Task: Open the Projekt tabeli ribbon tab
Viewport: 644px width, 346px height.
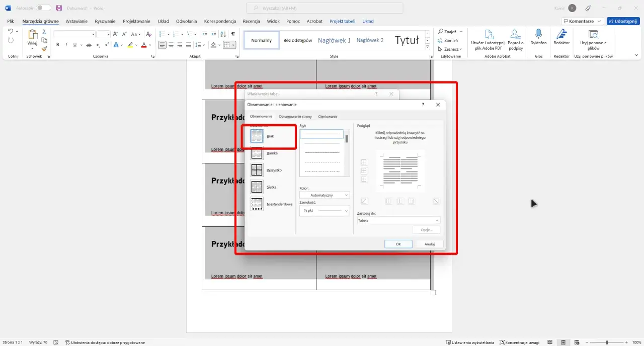Action: tap(342, 21)
